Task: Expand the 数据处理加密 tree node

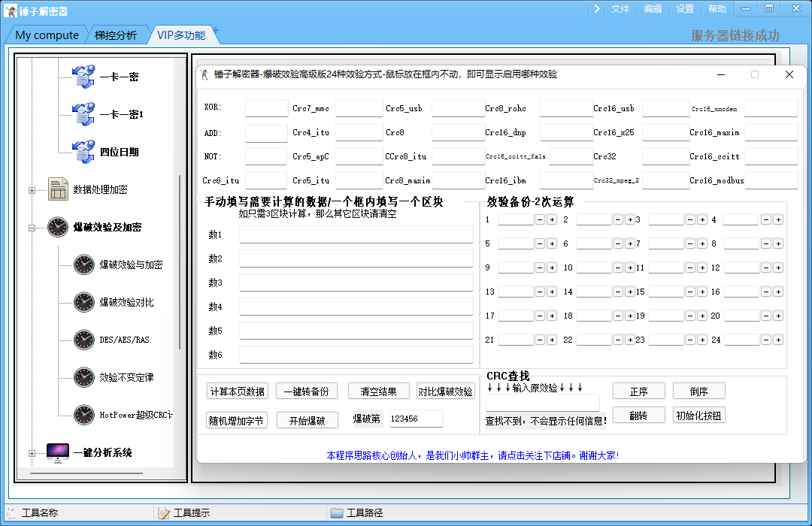Action: click(32, 190)
